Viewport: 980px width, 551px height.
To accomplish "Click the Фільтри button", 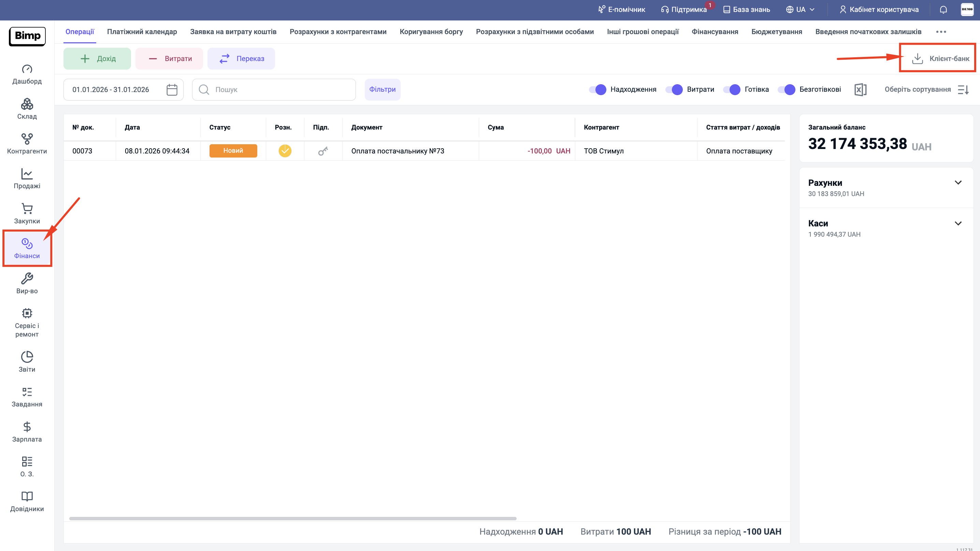I will click(382, 90).
